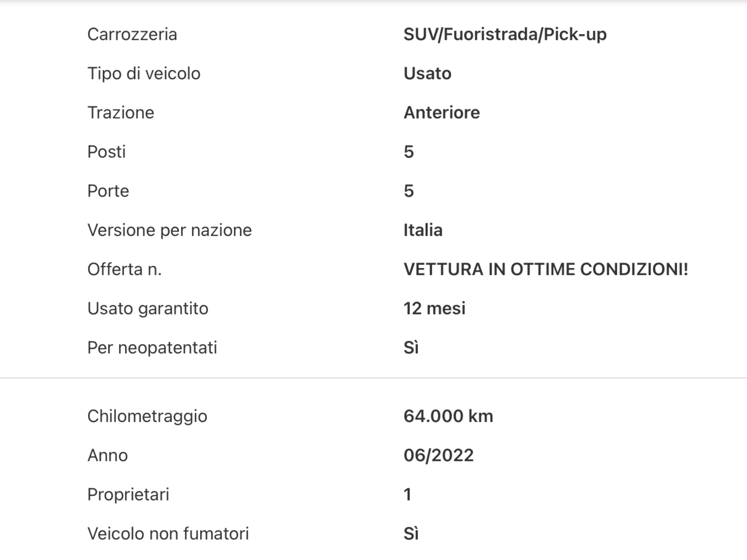
Task: Click the Proprietari label
Action: 128,495
